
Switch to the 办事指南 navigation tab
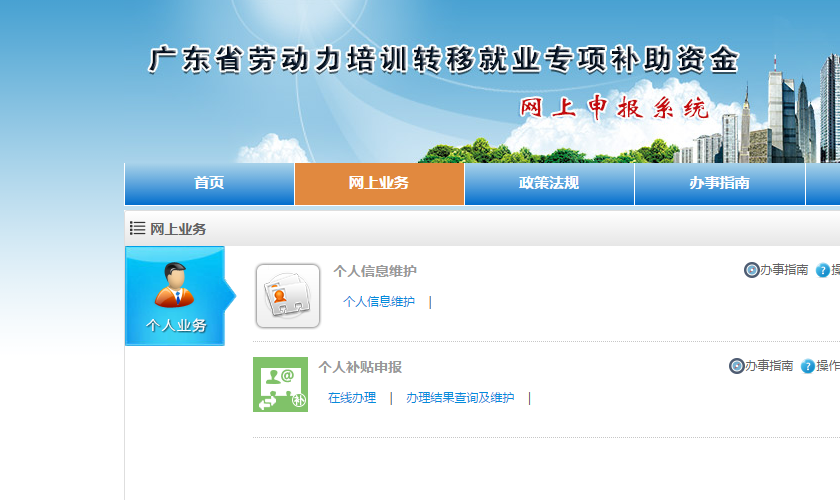719,183
